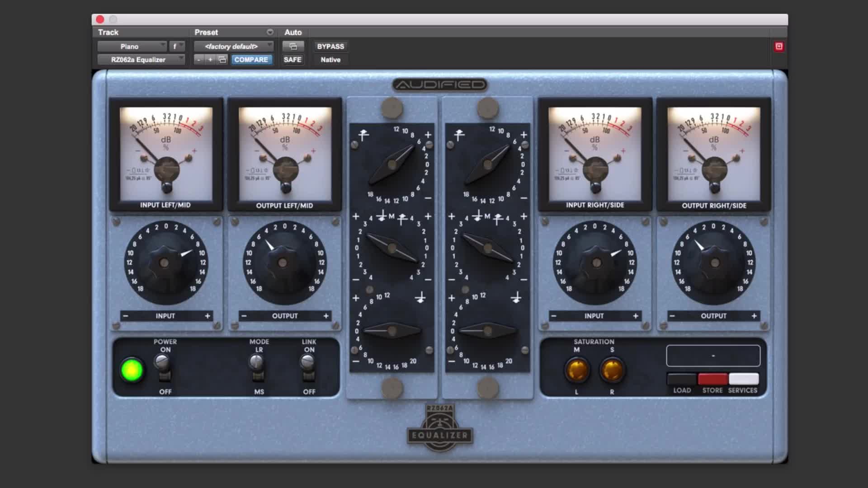The height and width of the screenshot is (488, 868).
Task: Open the Preset menu arrow icon
Action: [270, 32]
